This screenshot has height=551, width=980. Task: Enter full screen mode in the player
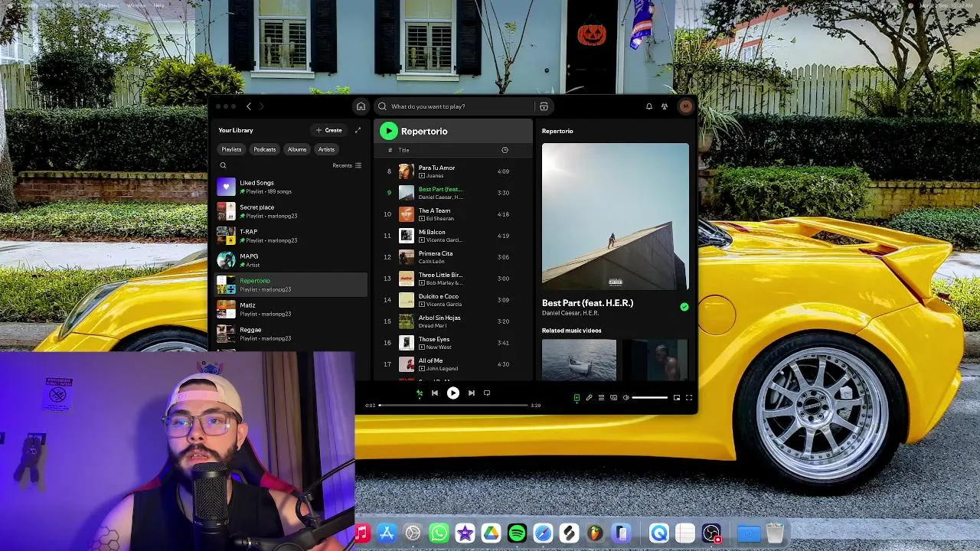point(688,397)
